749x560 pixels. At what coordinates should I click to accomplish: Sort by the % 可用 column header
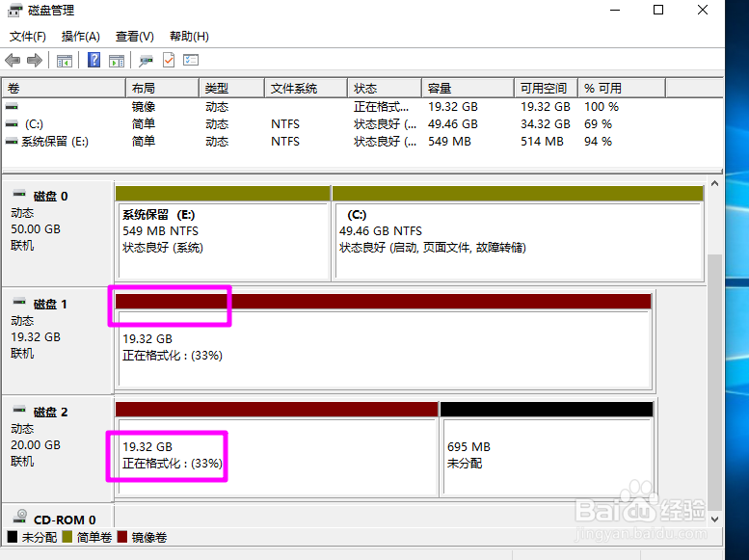pos(622,89)
